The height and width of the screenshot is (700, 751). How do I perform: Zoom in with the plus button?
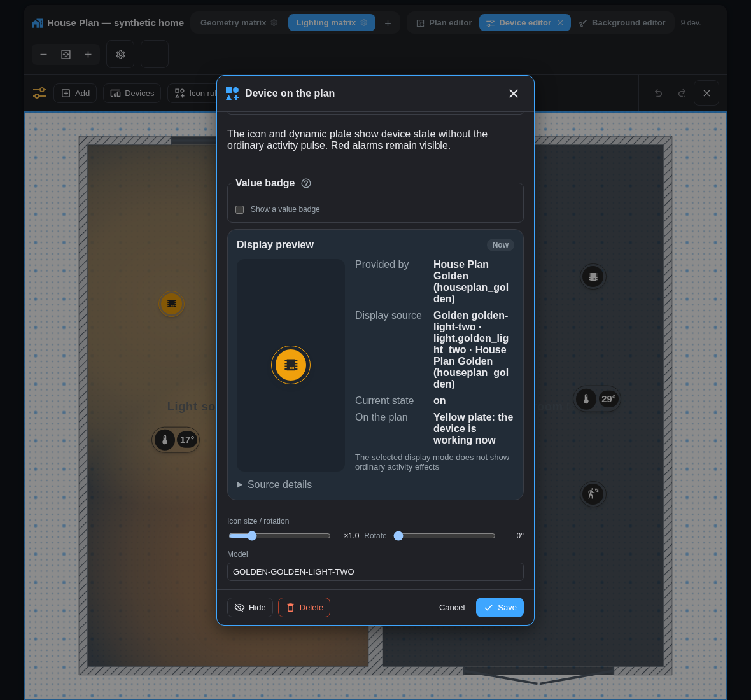88,55
